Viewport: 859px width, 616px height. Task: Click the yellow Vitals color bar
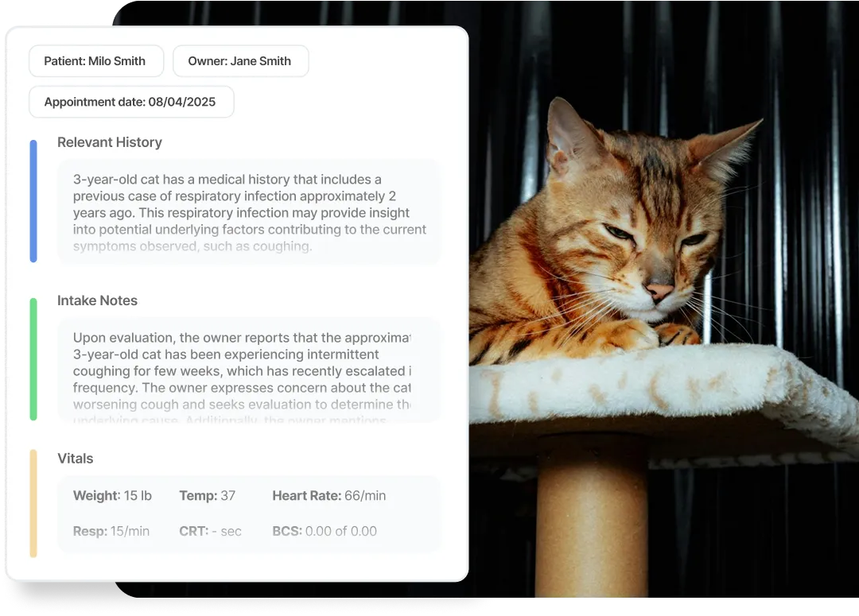pos(33,503)
